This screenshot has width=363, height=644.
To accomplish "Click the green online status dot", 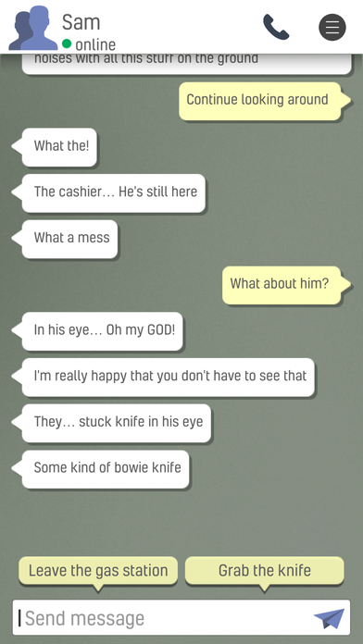I will [67, 43].
